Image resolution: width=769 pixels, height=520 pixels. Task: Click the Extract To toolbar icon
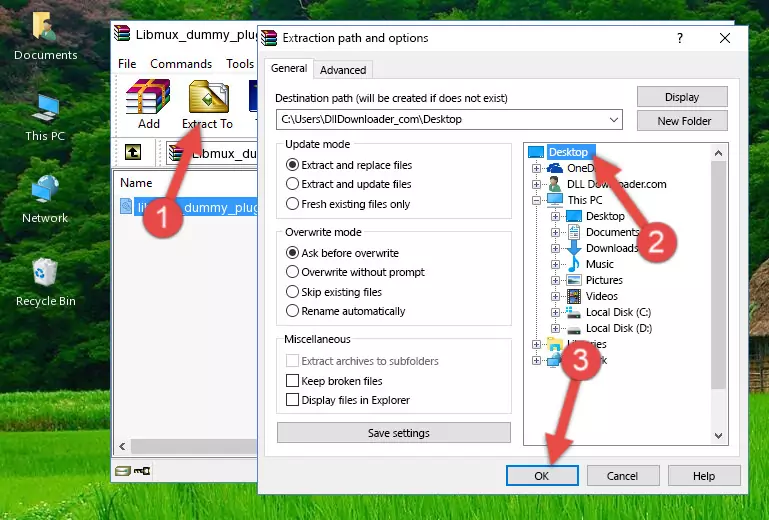coord(208,96)
